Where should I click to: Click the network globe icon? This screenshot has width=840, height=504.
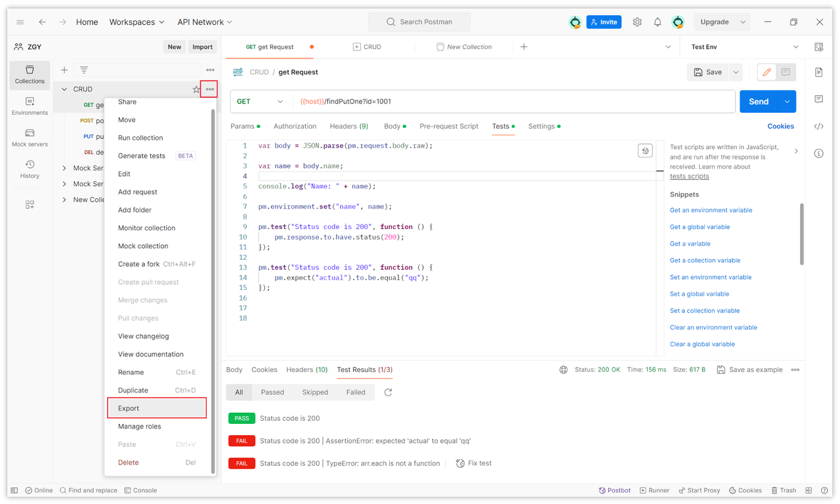563,370
